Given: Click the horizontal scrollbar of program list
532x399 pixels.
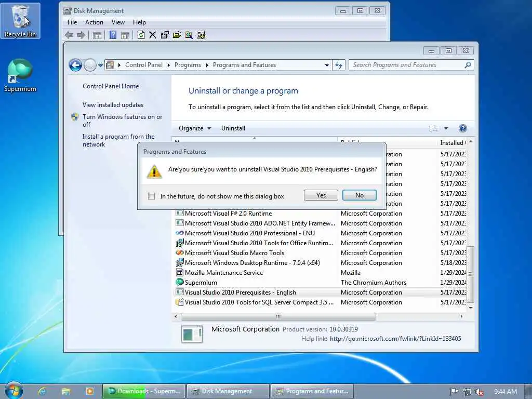Looking at the screenshot, I should point(278,316).
